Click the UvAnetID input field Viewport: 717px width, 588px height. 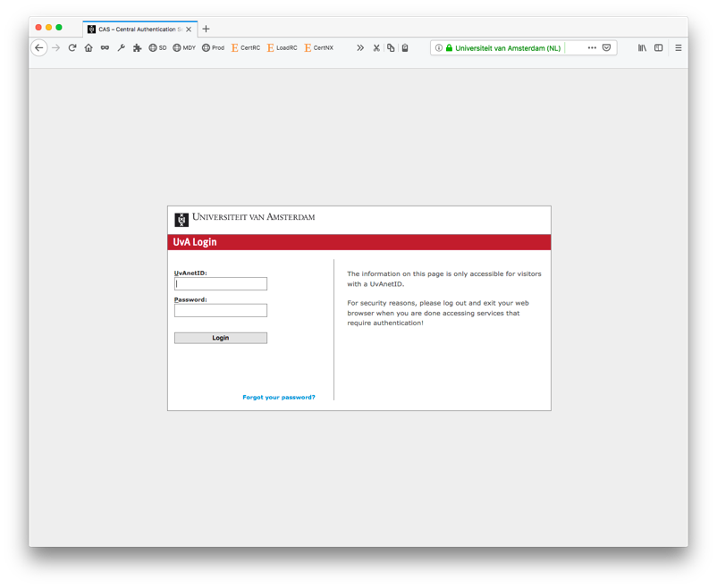pyautogui.click(x=221, y=283)
